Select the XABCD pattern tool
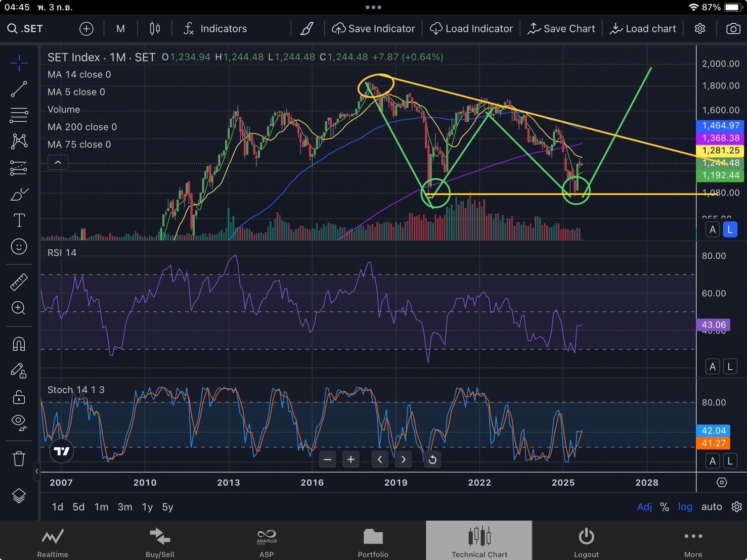 tap(19, 141)
